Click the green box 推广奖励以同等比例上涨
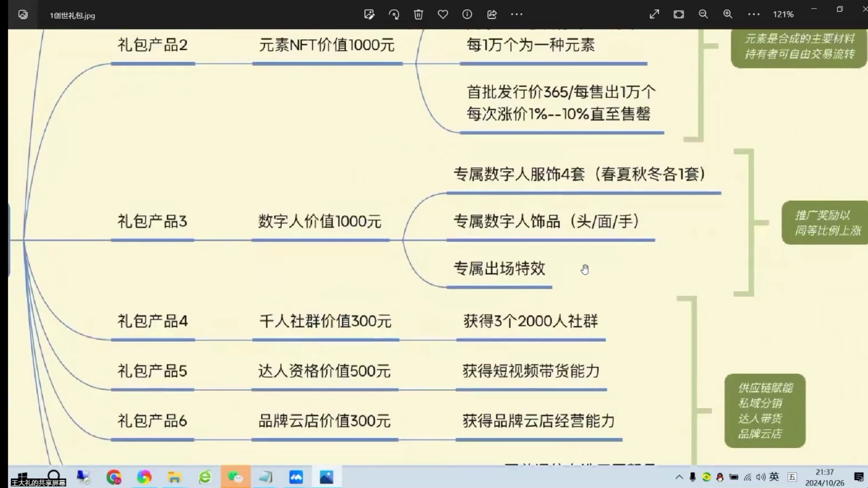Image resolution: width=868 pixels, height=488 pixels. click(x=825, y=223)
